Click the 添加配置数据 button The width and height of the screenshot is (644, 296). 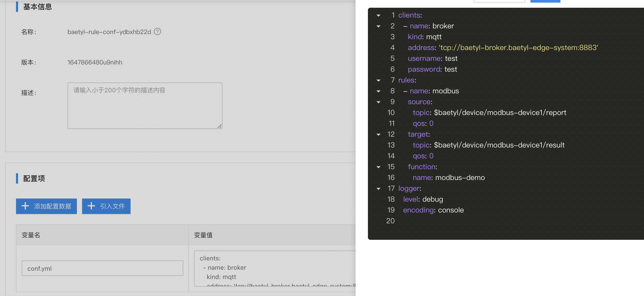(x=46, y=206)
